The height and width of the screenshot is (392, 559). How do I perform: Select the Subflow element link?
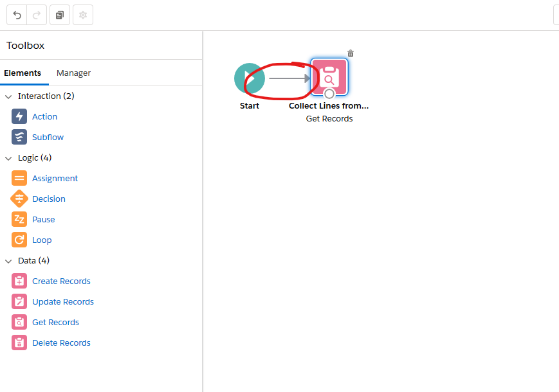pos(48,137)
